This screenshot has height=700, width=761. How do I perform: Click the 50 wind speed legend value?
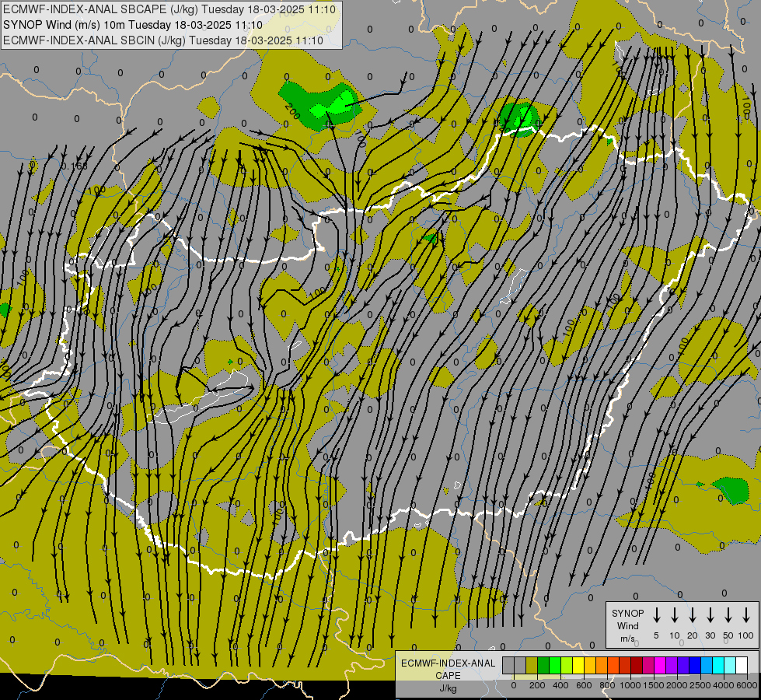click(728, 635)
